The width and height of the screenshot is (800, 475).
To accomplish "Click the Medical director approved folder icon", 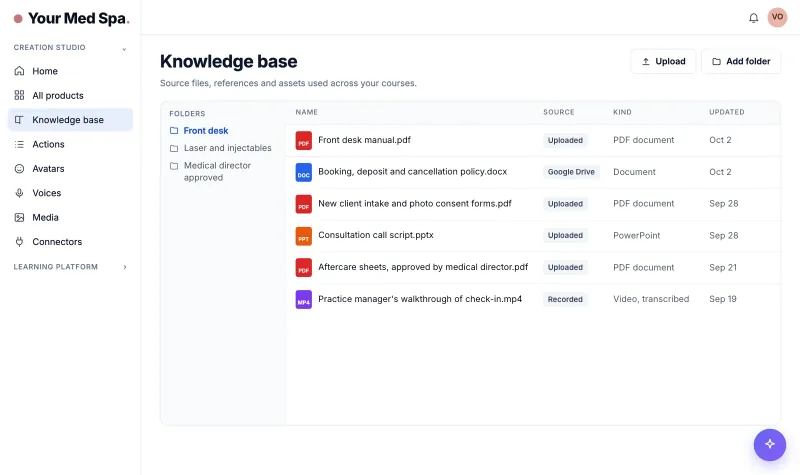I will coord(174,166).
